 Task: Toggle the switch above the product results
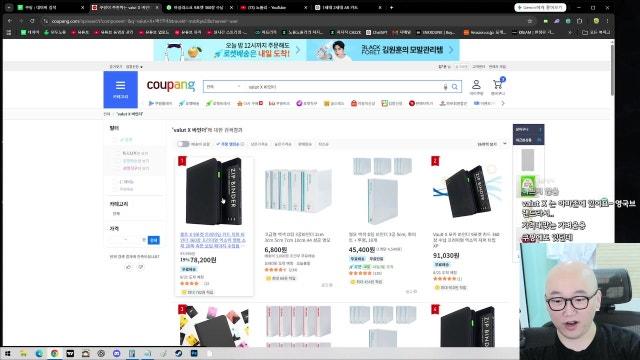click(183, 144)
